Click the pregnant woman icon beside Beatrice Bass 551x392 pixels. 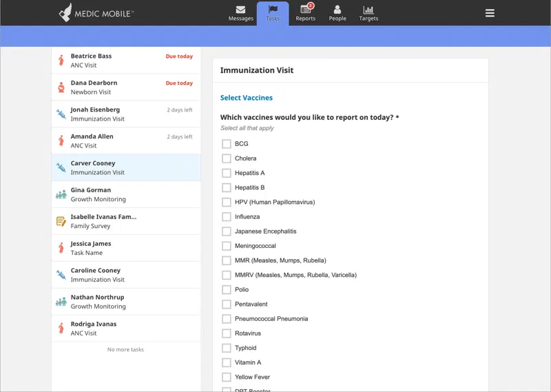coord(61,61)
